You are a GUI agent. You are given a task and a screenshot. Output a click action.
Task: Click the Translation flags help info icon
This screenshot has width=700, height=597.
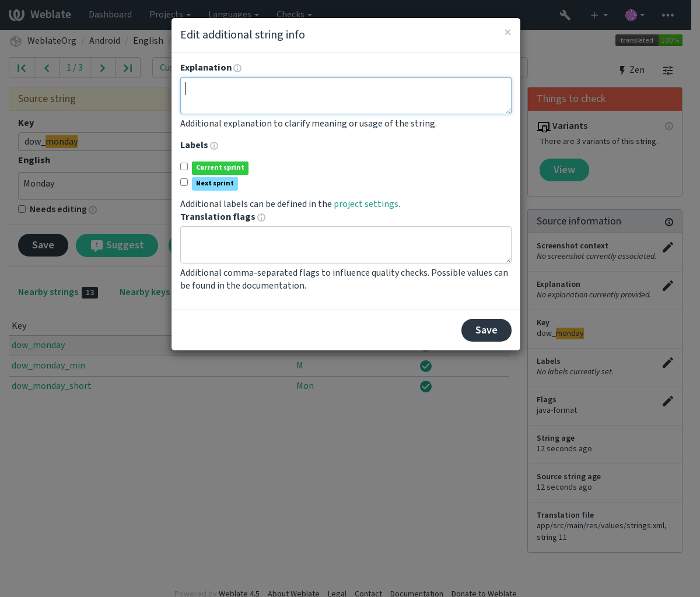click(x=261, y=217)
